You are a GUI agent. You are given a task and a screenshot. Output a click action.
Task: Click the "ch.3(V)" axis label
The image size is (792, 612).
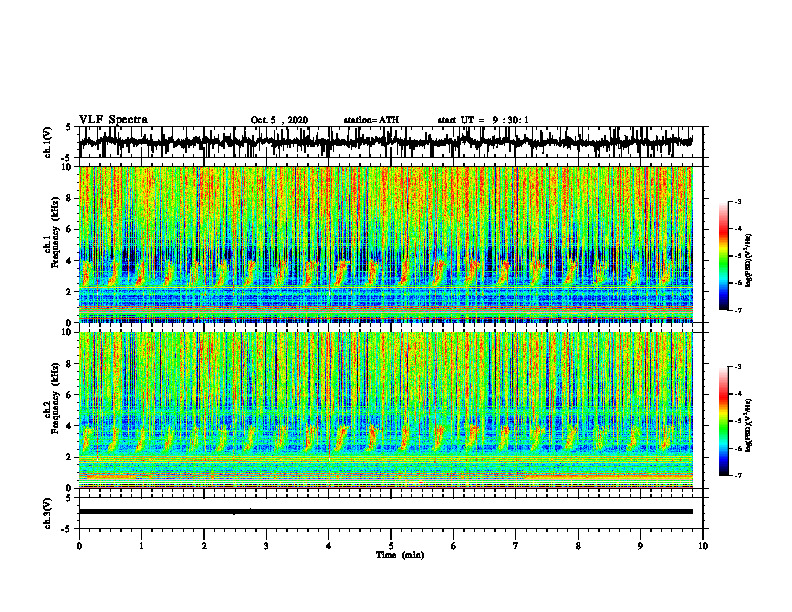[48, 513]
